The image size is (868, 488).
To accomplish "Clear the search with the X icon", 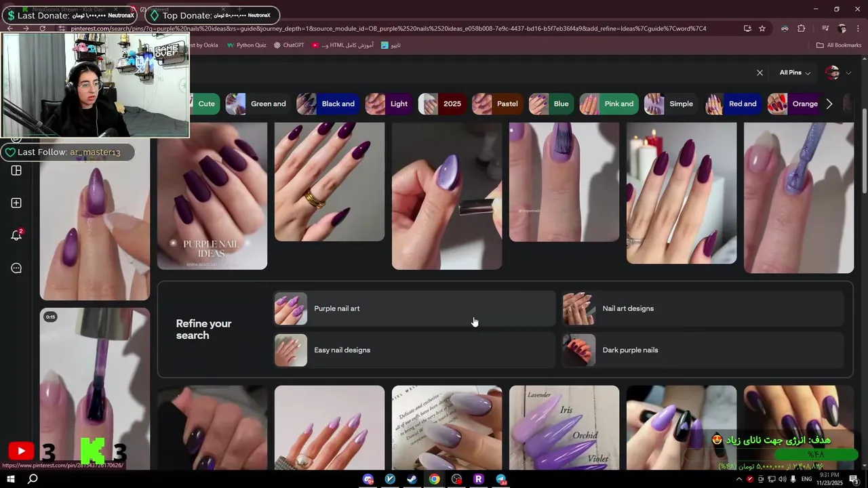I will [759, 73].
